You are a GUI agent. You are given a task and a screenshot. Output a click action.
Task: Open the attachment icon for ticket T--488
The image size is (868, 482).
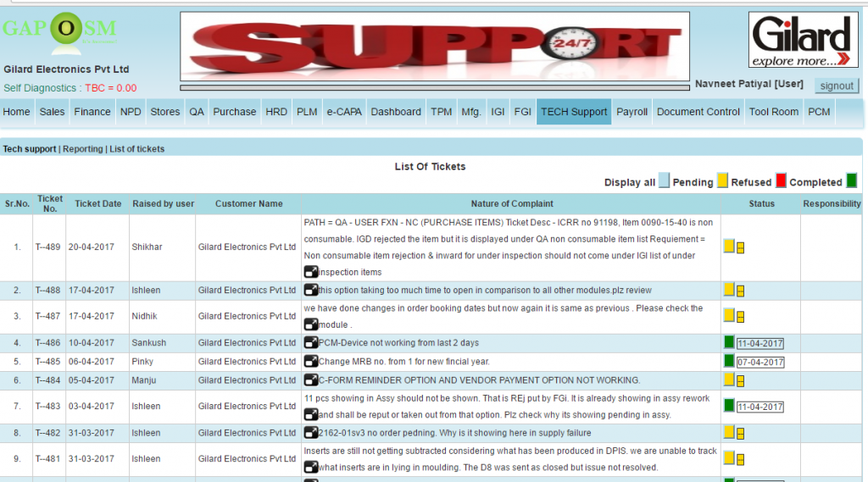pos(311,290)
